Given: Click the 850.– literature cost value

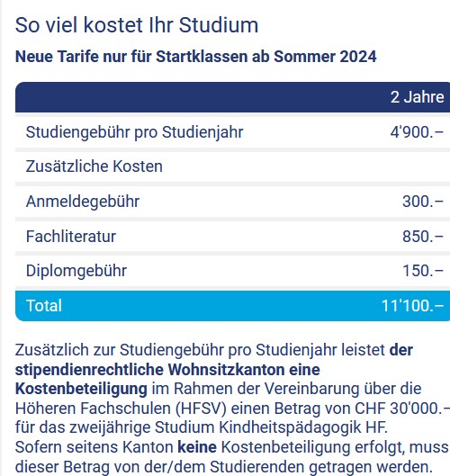Looking at the screenshot, I should pyautogui.click(x=423, y=236).
